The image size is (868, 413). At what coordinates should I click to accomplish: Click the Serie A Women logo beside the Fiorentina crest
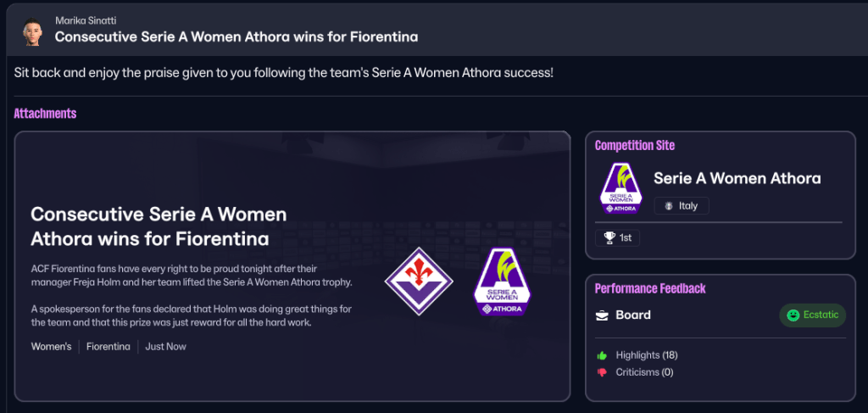tap(501, 282)
